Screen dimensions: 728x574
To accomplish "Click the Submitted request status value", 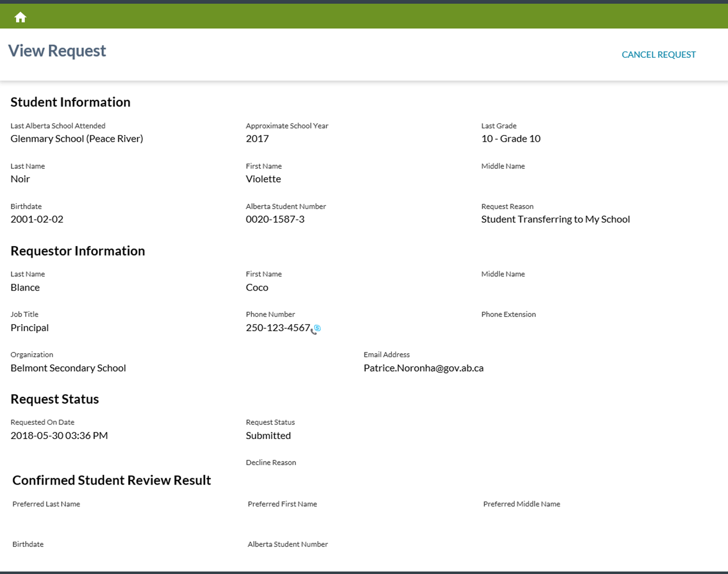I will tap(268, 435).
